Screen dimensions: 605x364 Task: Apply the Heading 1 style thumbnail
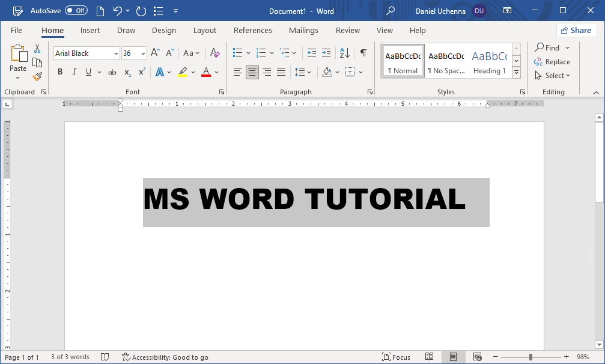pyautogui.click(x=489, y=61)
